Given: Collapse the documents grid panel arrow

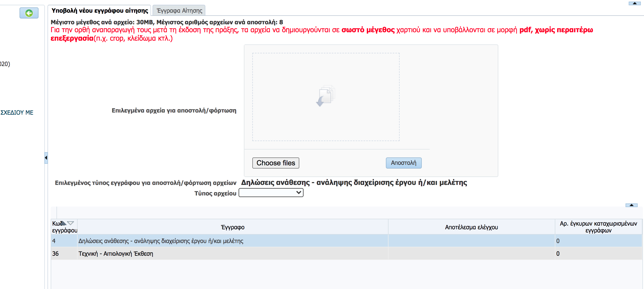Looking at the screenshot, I should 631,205.
